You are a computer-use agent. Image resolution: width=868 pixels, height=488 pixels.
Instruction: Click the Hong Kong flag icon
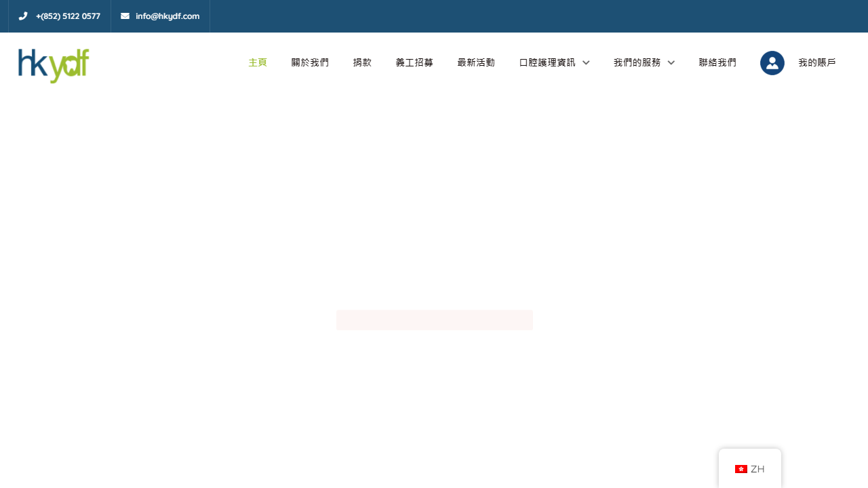741,469
